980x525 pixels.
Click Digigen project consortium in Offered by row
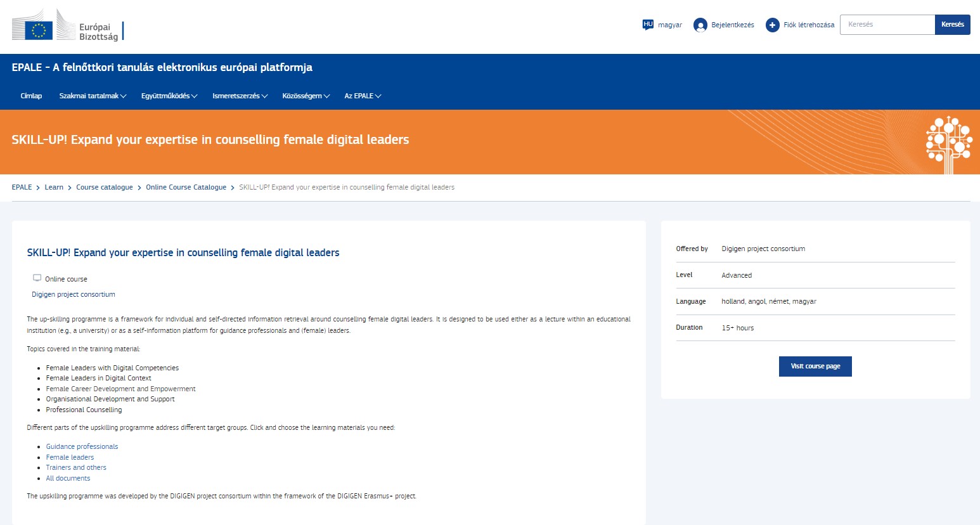tap(763, 249)
